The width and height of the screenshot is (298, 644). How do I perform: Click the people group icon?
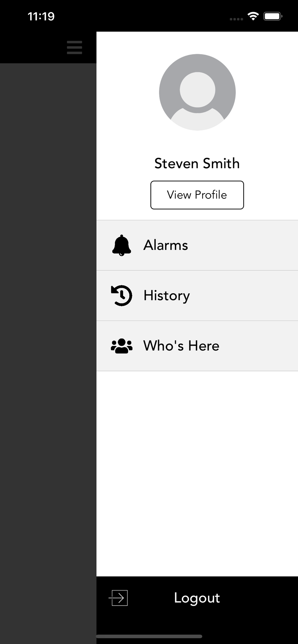122,346
